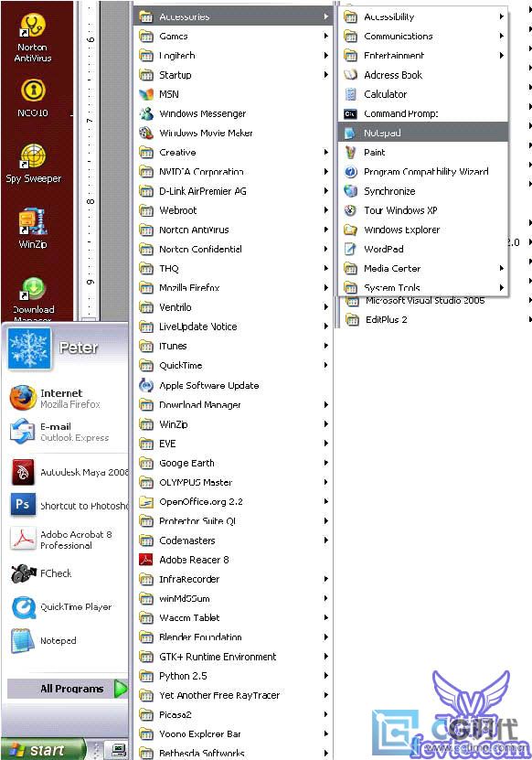Launch Spy Sweeper desktop shortcut
Viewport: 532px width, 760px height.
33,164
